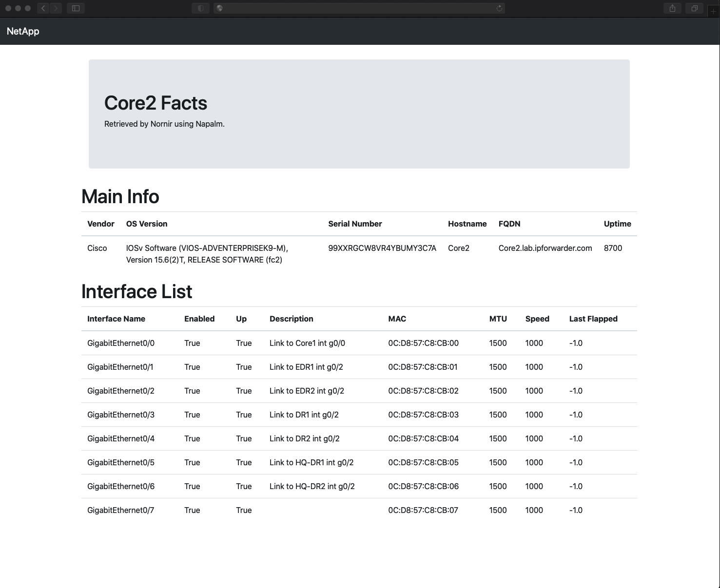Toggle the Safari sidebar icon
The image size is (720, 588).
[x=76, y=8]
